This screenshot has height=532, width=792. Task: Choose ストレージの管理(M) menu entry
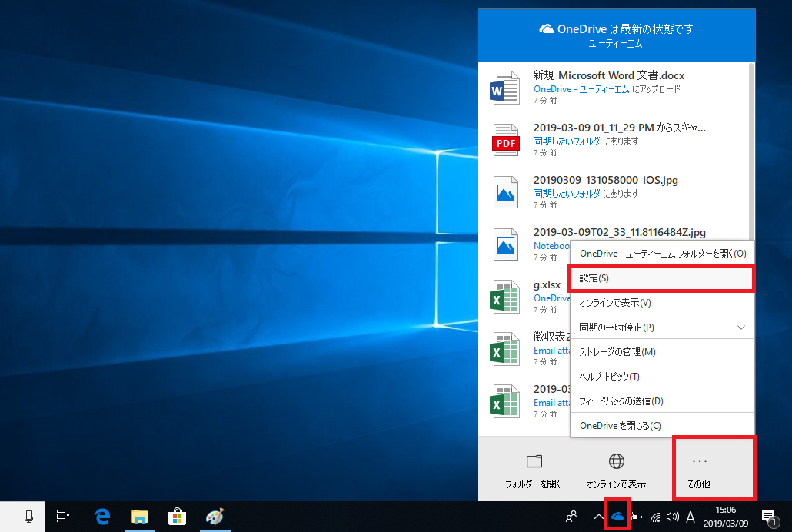tap(662, 351)
